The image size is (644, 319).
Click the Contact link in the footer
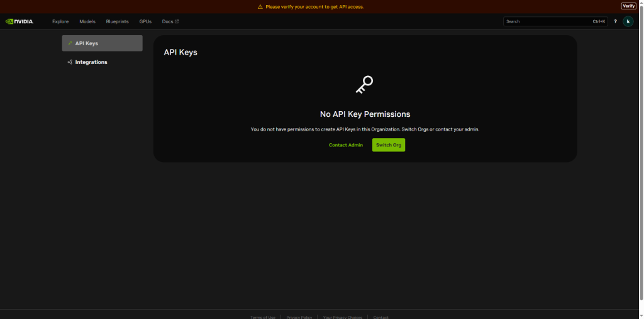click(380, 317)
